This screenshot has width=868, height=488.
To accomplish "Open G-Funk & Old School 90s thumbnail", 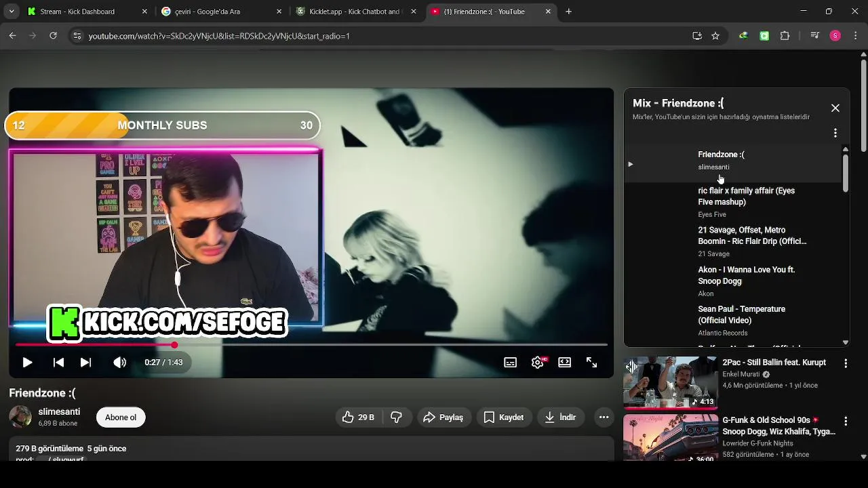I will point(670,438).
